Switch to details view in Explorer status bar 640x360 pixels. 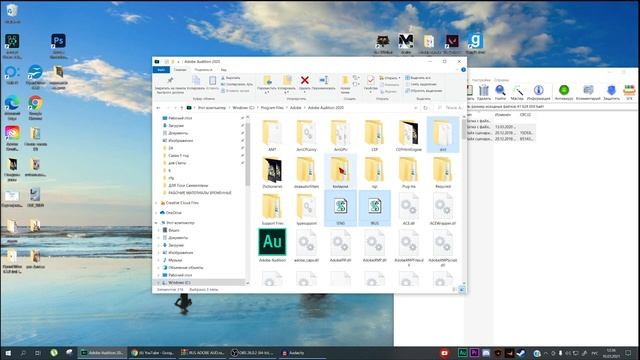click(x=454, y=289)
